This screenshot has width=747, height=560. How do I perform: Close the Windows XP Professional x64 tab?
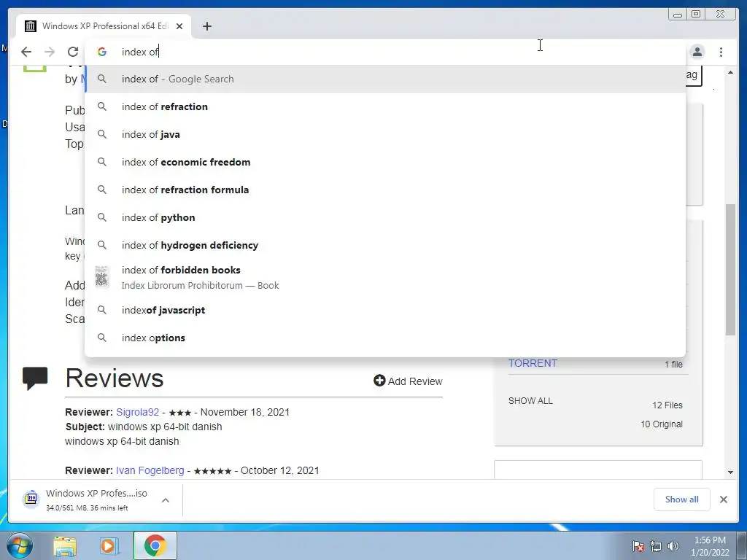click(x=179, y=26)
